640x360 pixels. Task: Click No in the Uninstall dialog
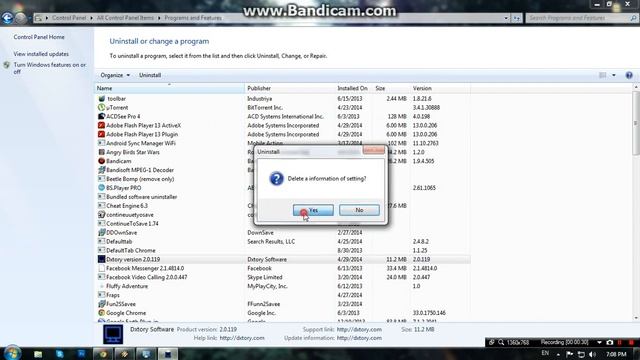[x=359, y=210]
